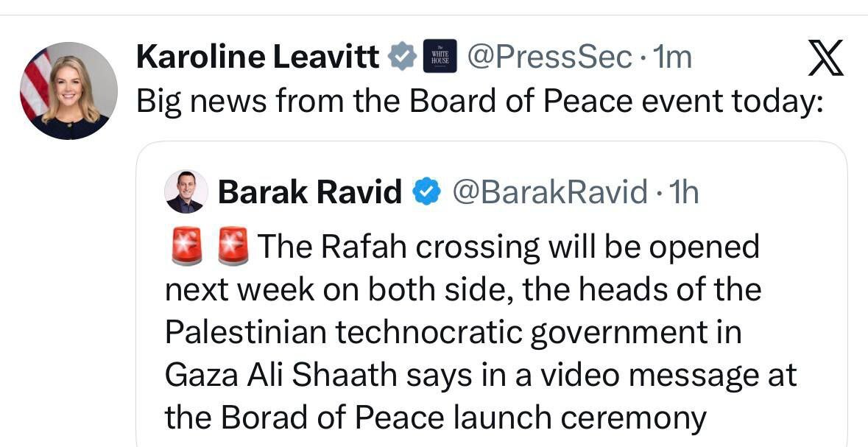Click the White House affiliation badge
This screenshot has width=868, height=447.
[440, 57]
